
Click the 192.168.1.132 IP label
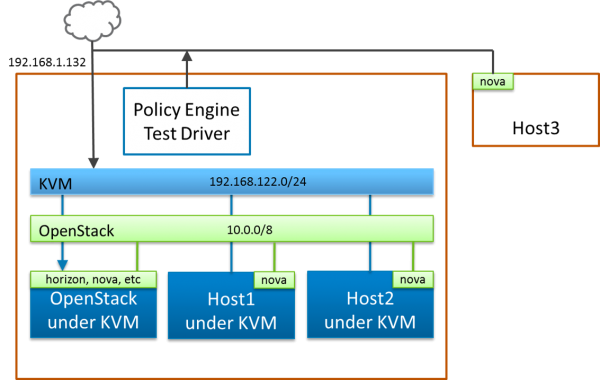[47, 62]
